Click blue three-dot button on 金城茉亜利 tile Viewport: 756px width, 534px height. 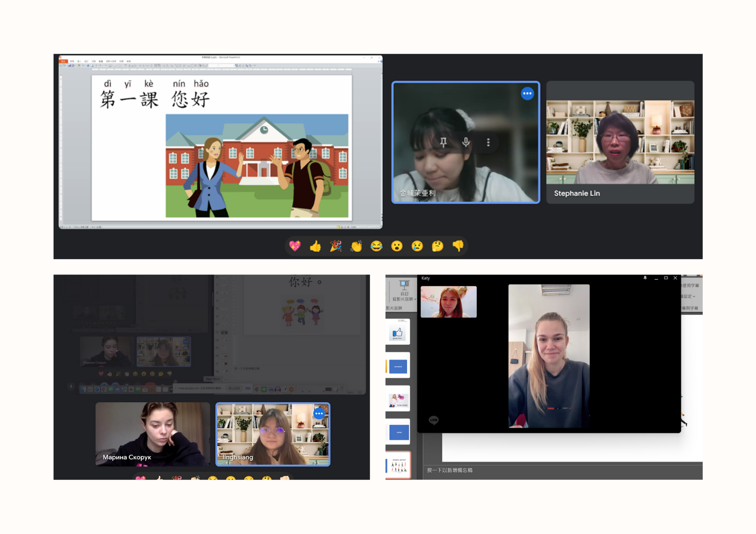[x=527, y=93]
